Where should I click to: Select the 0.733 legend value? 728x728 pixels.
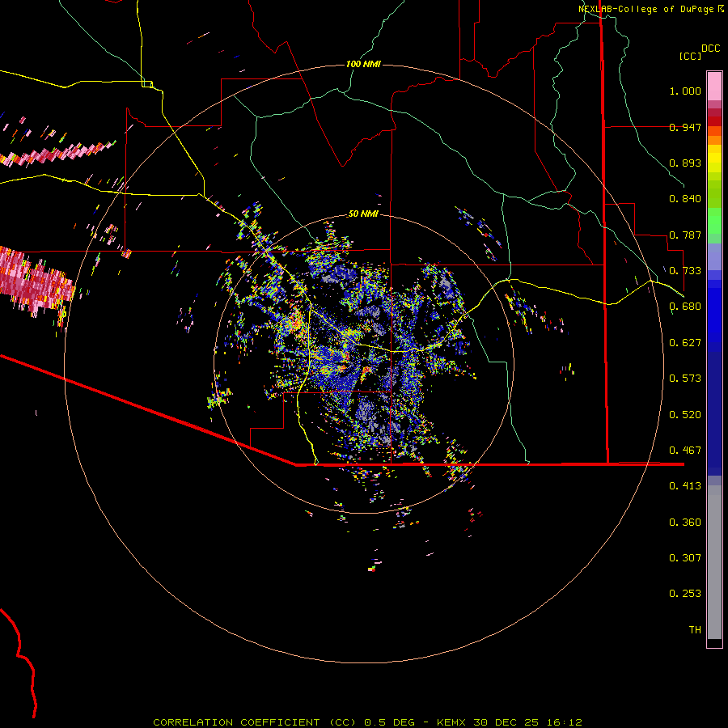[x=685, y=271]
